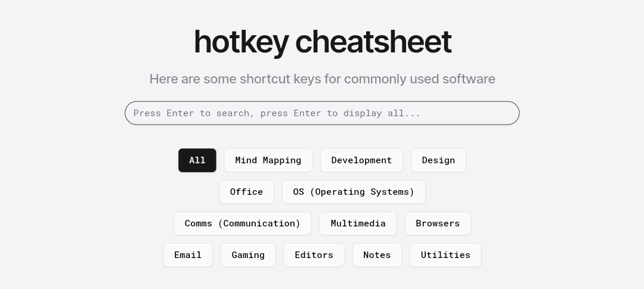Select the All category filter
Viewport: 644px width, 289px height.
pos(197,160)
